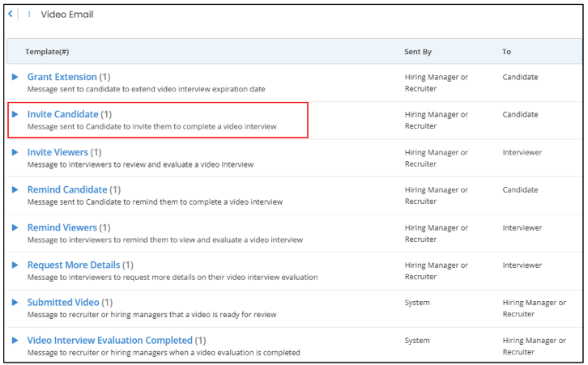Open the Invite Viewers template link
The height and width of the screenshot is (365, 588).
[57, 152]
